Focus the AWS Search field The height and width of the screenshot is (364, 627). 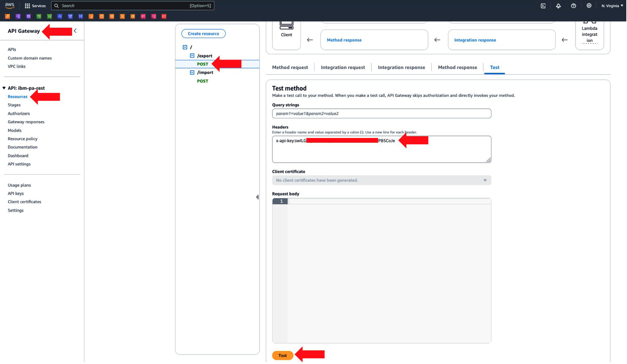click(x=133, y=6)
